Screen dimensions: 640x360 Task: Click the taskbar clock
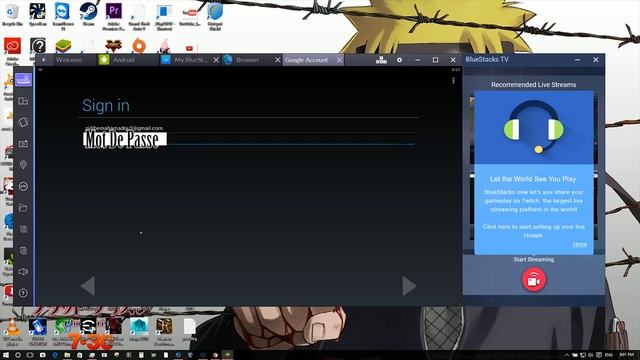point(626,355)
